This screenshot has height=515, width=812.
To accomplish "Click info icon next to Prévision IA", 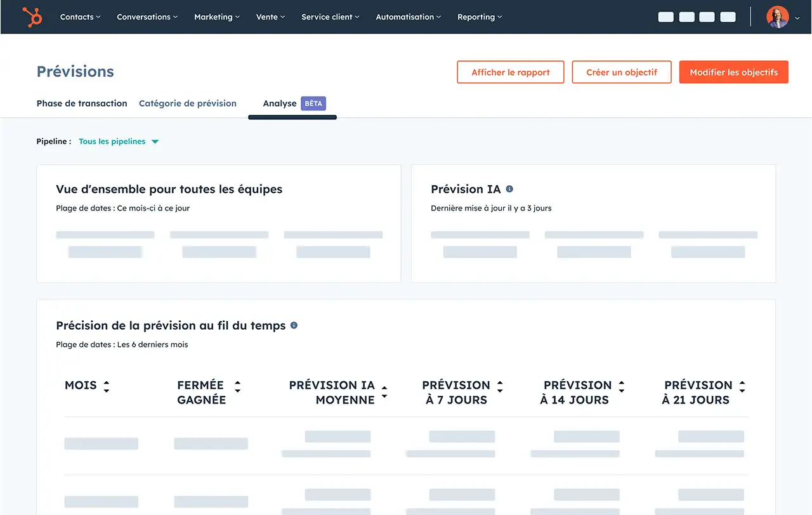I will 509,189.
